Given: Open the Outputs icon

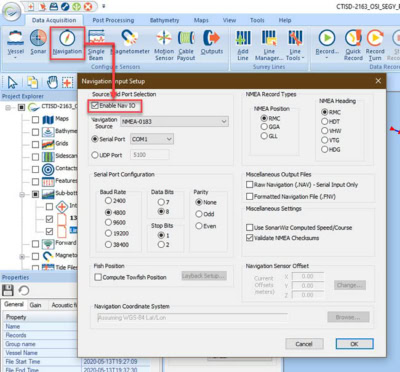Looking at the screenshot, I should (x=212, y=37).
